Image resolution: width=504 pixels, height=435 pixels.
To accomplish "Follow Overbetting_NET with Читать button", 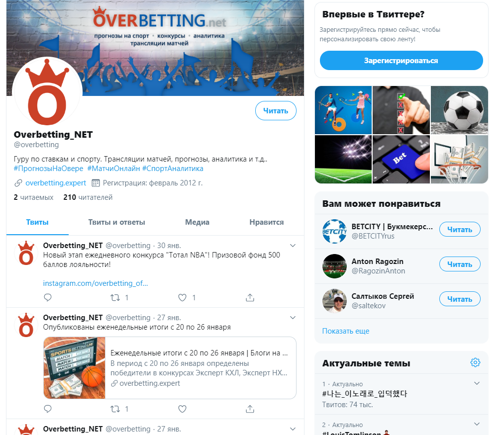I will coord(276,111).
